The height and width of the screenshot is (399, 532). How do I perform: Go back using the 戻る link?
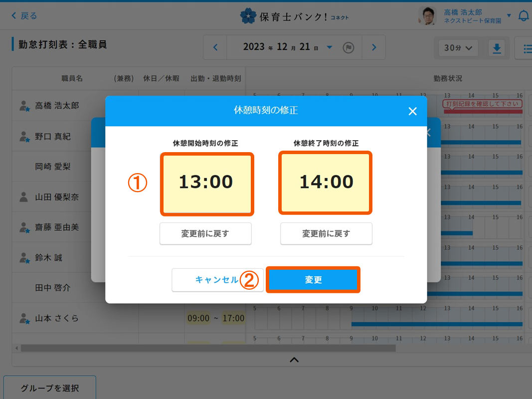tap(24, 16)
